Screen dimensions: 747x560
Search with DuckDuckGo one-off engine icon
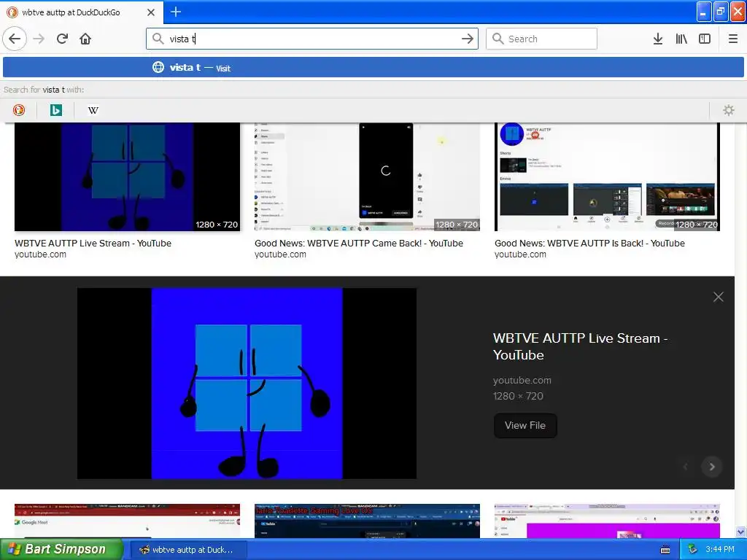pos(18,110)
